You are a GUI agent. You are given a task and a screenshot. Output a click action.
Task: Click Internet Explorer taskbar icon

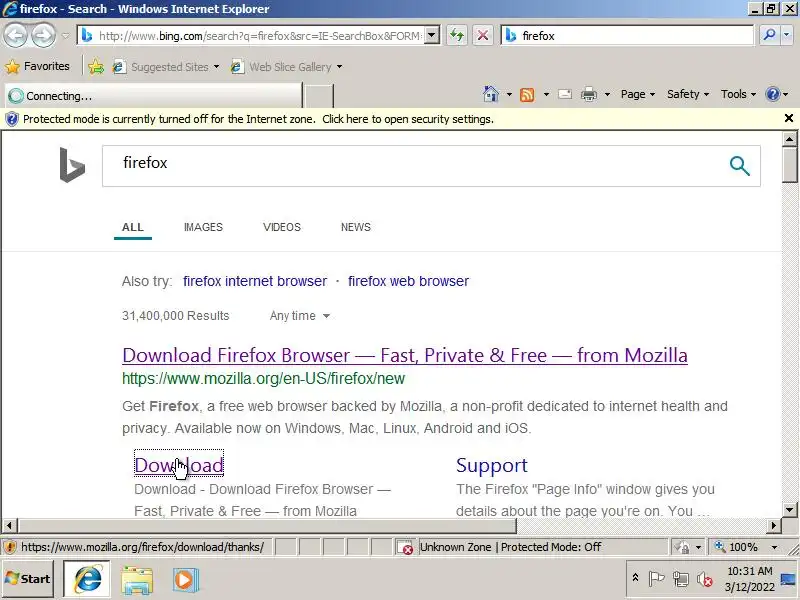click(x=87, y=579)
